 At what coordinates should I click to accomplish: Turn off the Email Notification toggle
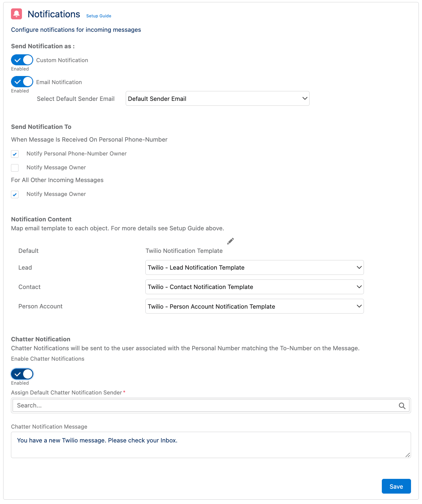click(x=22, y=82)
